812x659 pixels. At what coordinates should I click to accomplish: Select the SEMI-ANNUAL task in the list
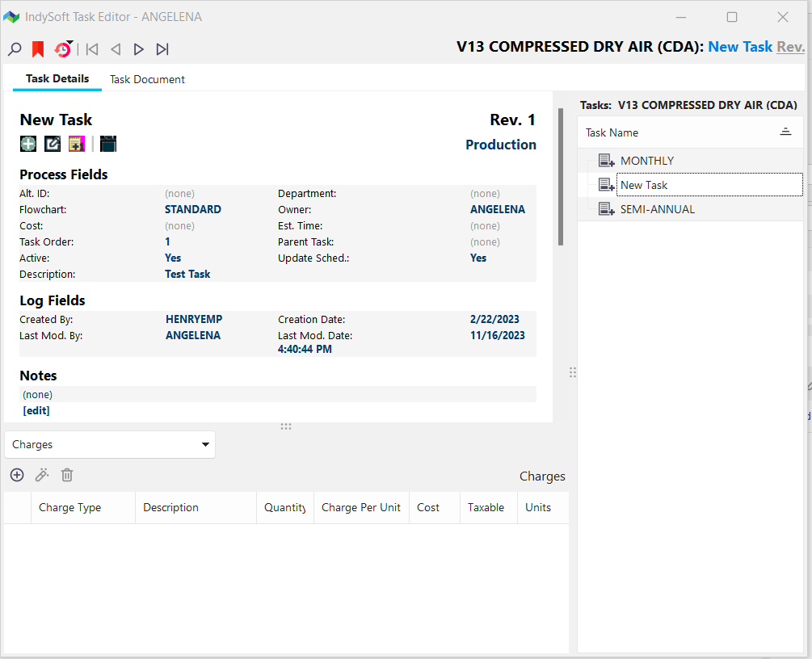click(657, 209)
